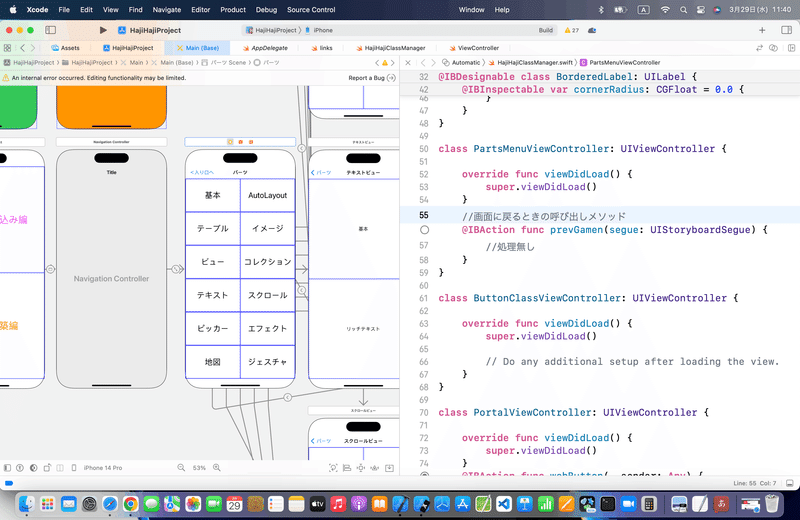The height and width of the screenshot is (520, 800).
Task: Open the Editor menu
Action: coord(201,10)
